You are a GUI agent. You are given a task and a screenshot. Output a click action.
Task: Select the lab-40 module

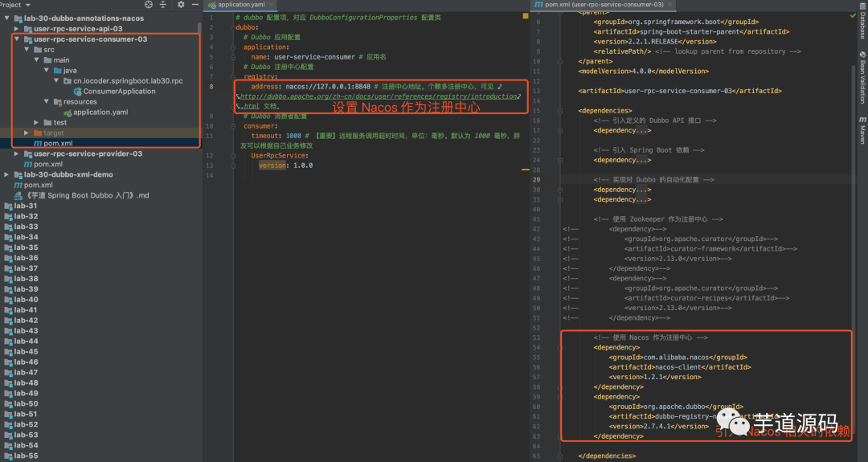(26, 300)
